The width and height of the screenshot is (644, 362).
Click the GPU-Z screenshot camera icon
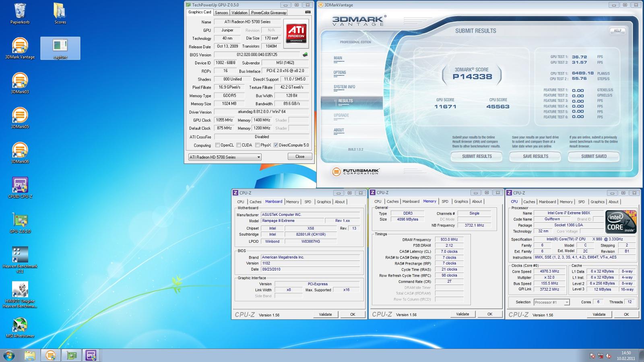pos(308,12)
